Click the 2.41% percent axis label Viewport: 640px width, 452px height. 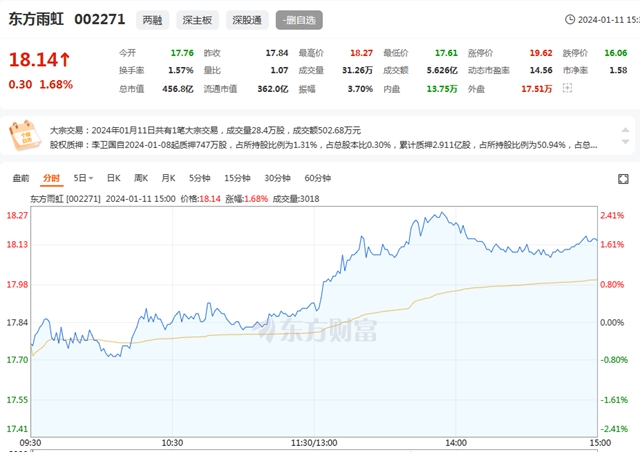(x=612, y=215)
